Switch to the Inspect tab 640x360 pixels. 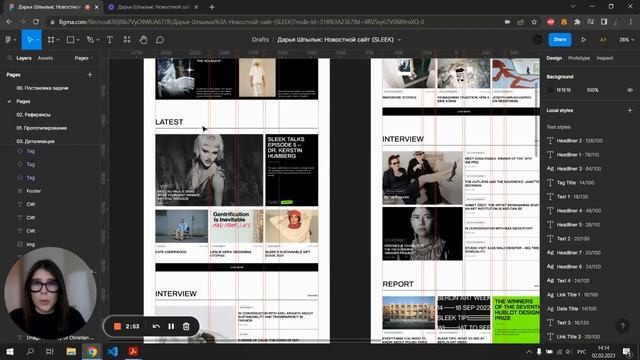coord(604,58)
